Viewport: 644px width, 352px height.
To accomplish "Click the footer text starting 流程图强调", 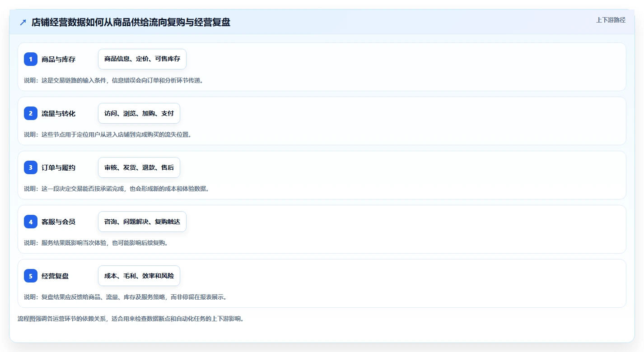I will pos(131,319).
